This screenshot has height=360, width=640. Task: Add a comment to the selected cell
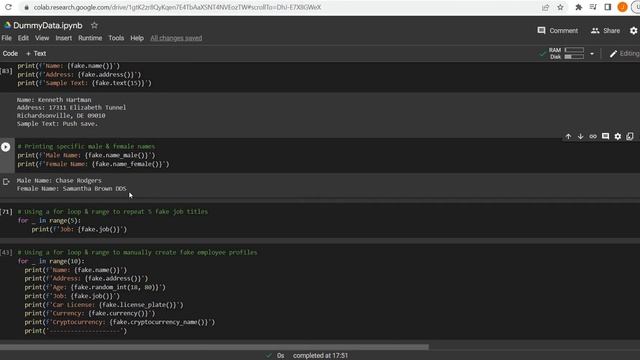pyautogui.click(x=605, y=136)
